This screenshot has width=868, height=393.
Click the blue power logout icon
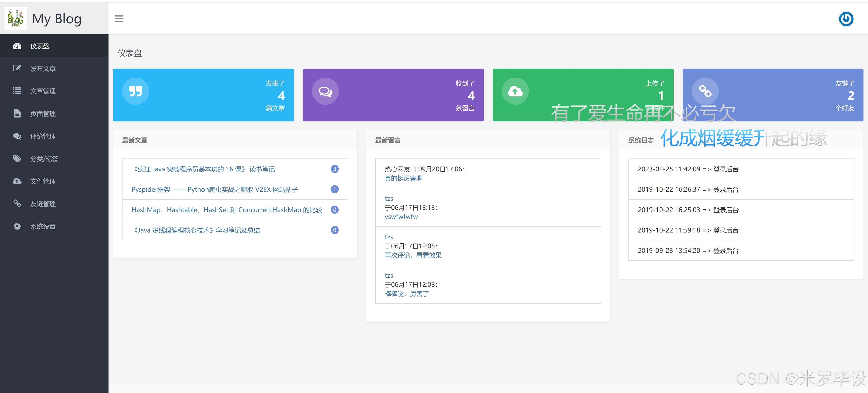[846, 19]
